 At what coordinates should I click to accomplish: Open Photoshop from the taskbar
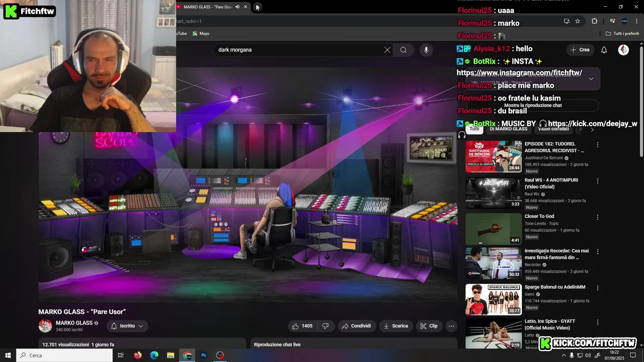(204, 355)
